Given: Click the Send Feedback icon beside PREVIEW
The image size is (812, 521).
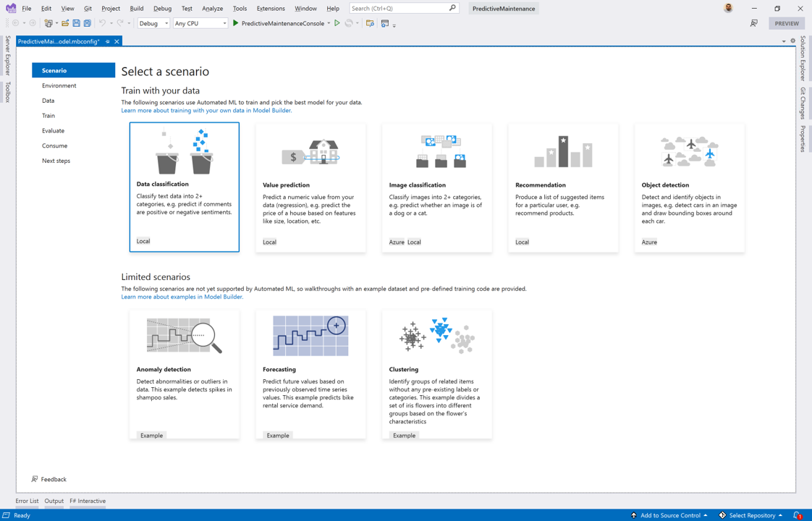Looking at the screenshot, I should pos(754,23).
